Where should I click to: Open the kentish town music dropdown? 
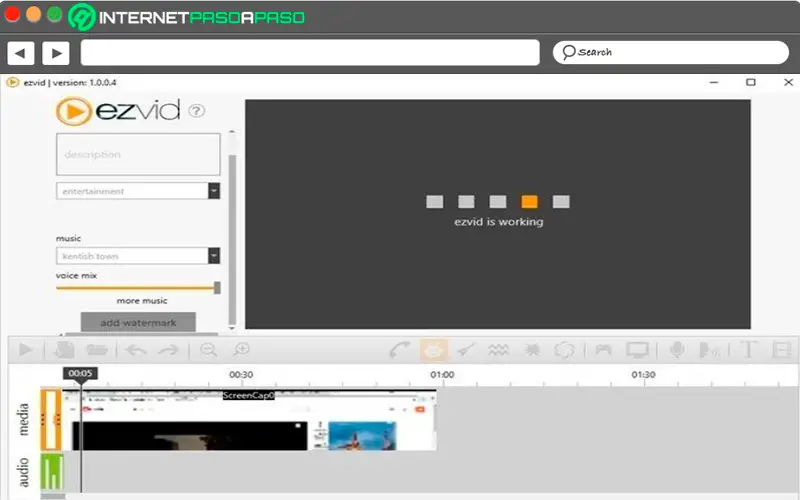coord(214,256)
